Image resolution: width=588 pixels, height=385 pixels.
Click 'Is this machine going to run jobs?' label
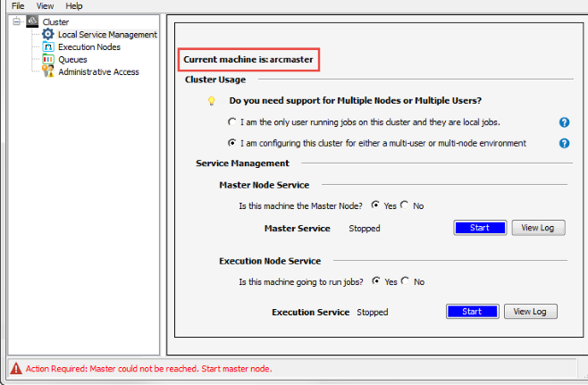[x=301, y=282]
